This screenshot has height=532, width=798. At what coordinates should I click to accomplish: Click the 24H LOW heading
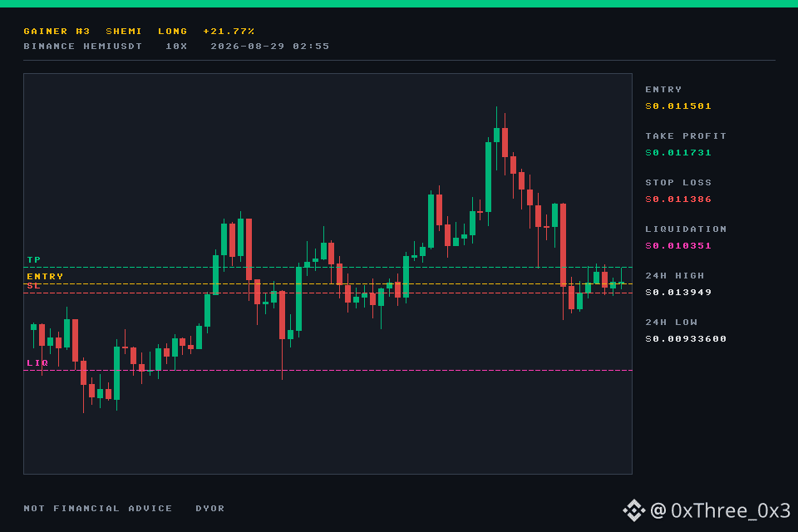tap(671, 323)
